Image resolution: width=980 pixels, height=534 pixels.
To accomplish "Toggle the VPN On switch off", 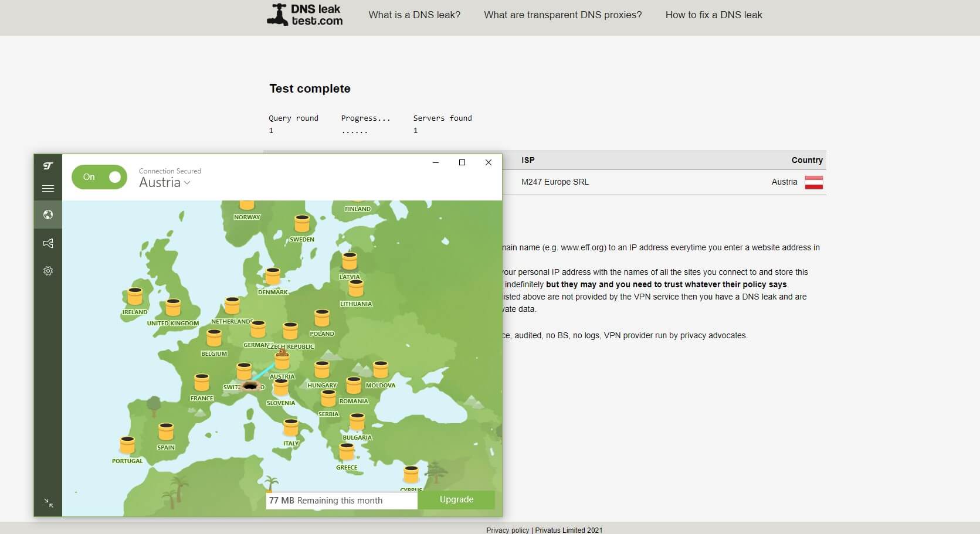I will [x=99, y=177].
